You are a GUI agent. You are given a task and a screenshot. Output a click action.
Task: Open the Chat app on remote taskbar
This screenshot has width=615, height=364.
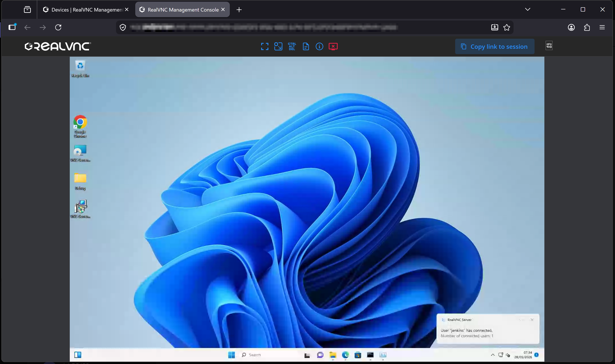[x=320, y=355]
